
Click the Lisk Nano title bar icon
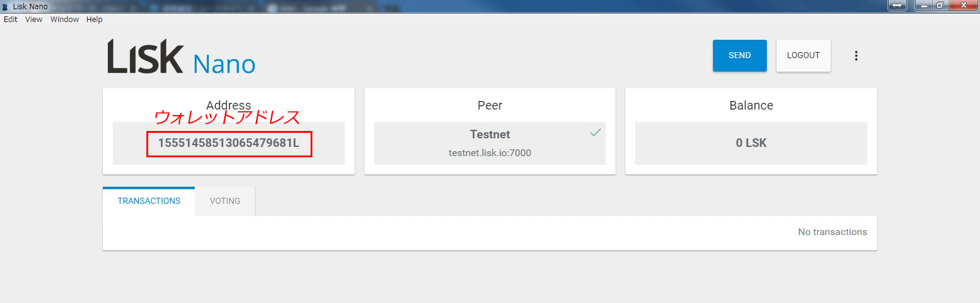pos(6,7)
